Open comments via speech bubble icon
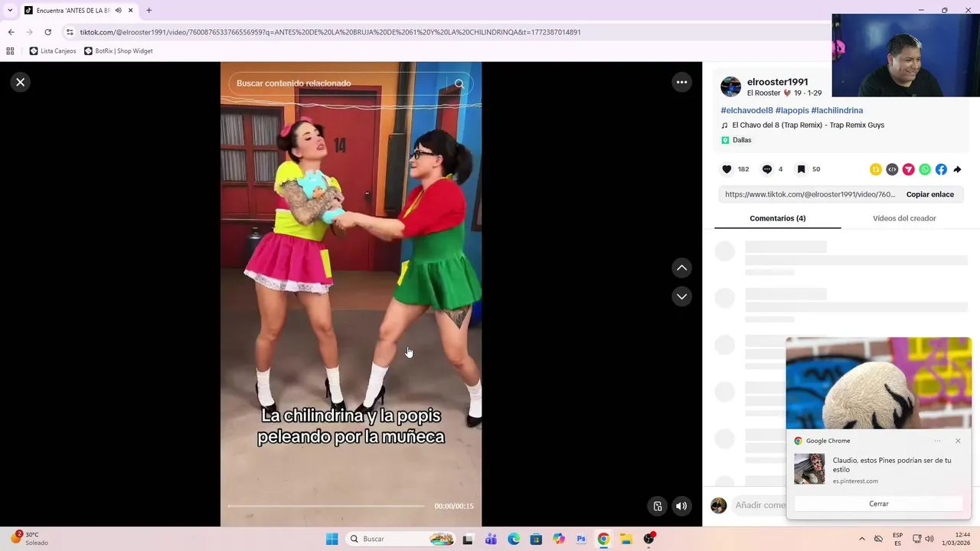 766,169
